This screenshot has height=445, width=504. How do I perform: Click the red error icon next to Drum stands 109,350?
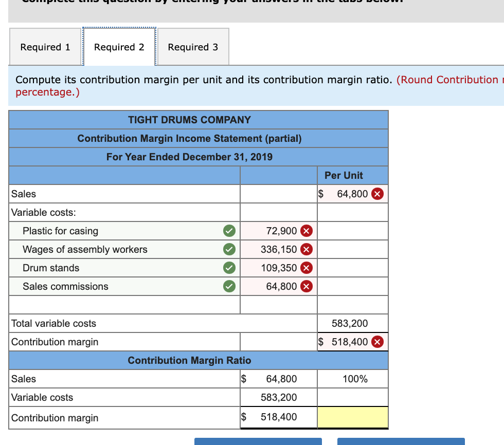tap(307, 268)
